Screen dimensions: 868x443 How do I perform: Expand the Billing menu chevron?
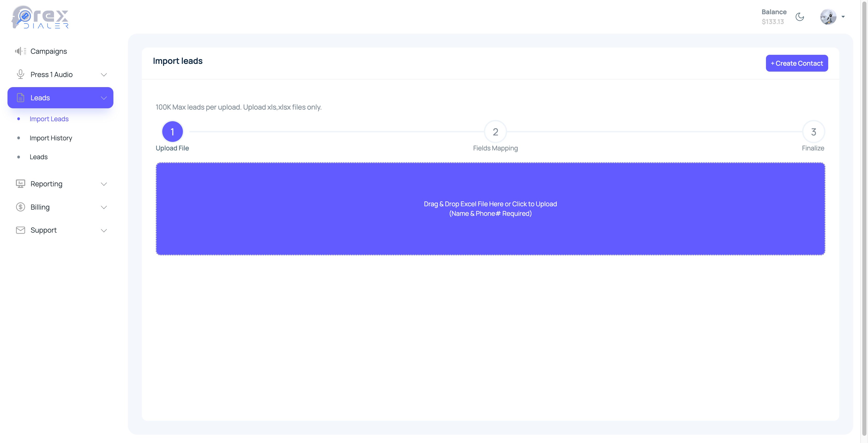(104, 207)
